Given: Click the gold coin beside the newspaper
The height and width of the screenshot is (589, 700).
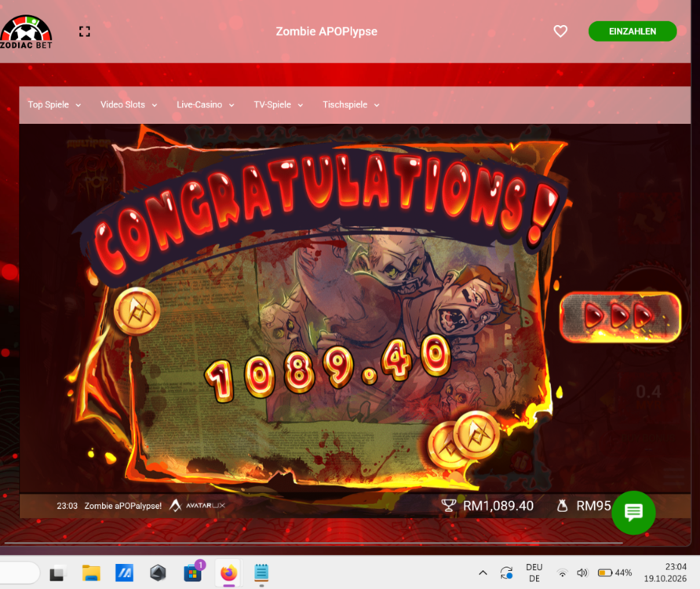Looking at the screenshot, I should [137, 311].
